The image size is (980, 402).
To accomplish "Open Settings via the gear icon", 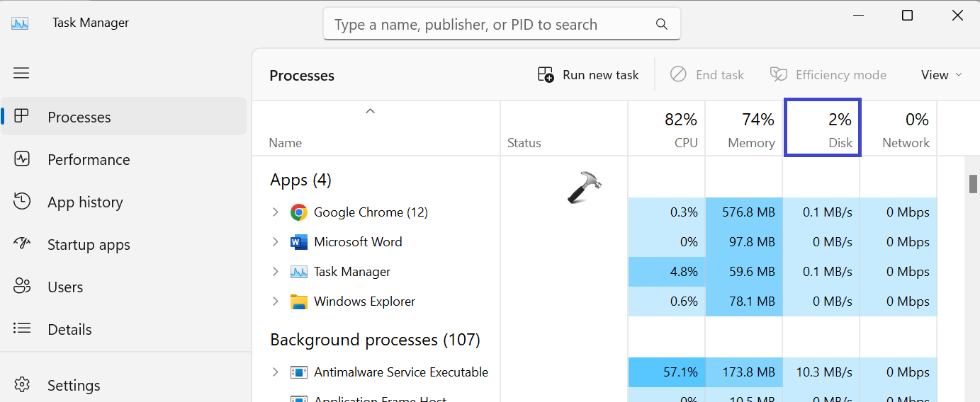I will coord(22,385).
